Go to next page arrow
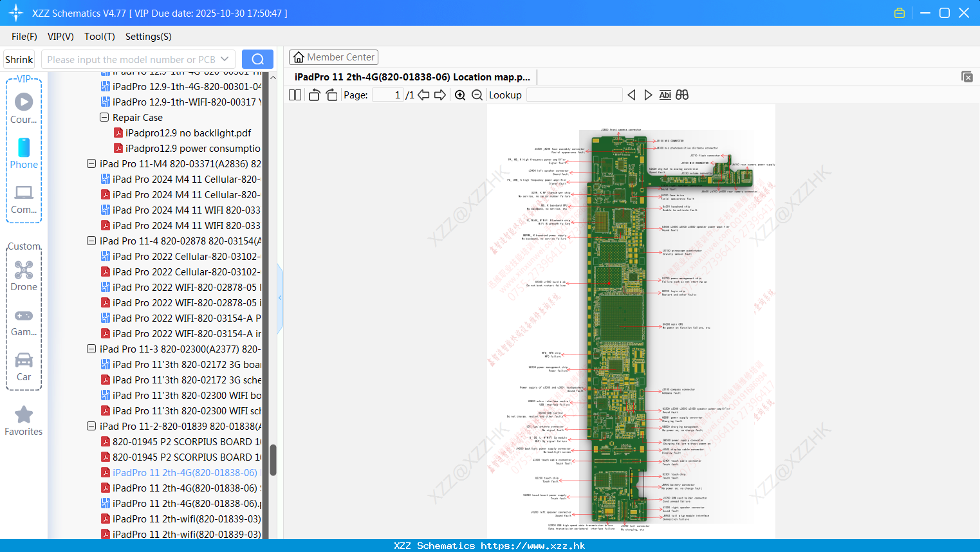Viewport: 980px width, 552px height. (440, 95)
